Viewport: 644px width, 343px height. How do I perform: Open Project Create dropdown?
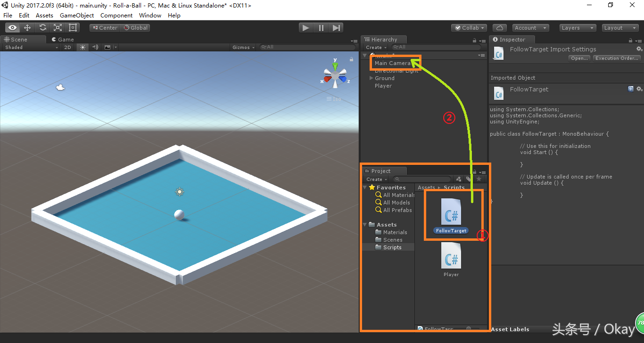377,179
